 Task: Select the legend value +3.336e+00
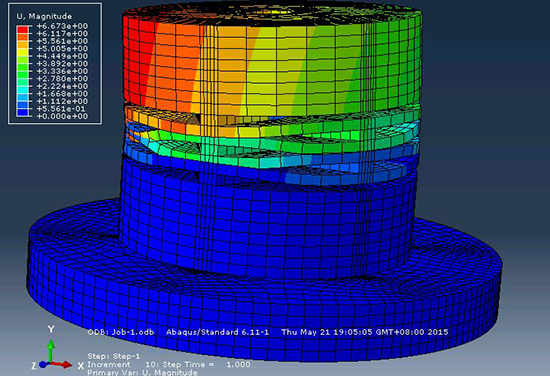[x=62, y=71]
